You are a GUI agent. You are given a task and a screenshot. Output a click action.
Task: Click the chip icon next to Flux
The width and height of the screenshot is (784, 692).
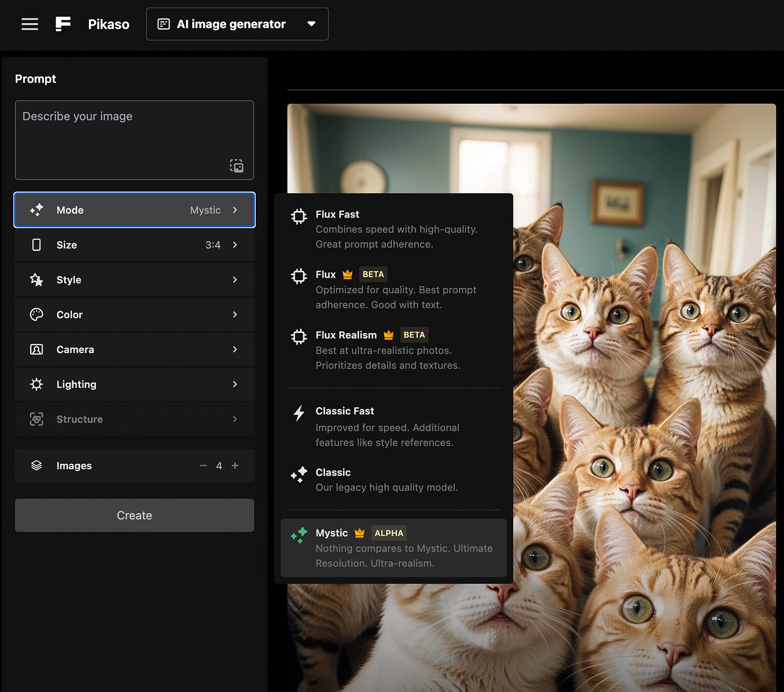tap(299, 277)
